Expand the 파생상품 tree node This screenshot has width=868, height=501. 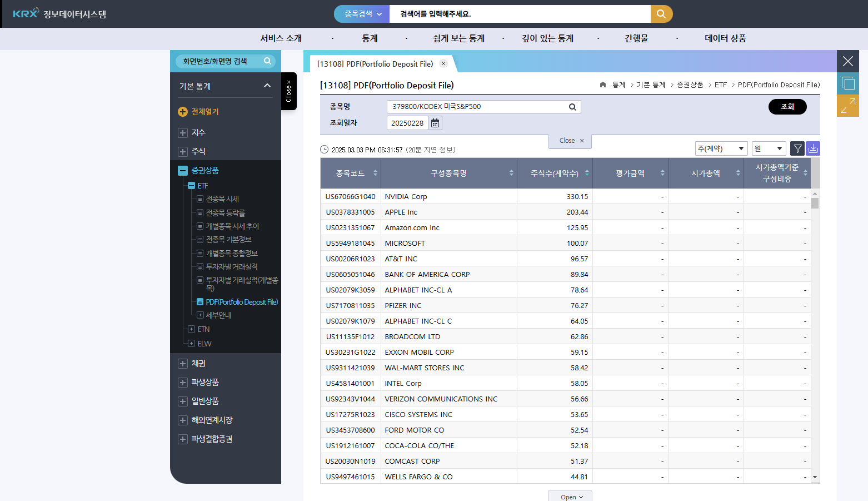[x=183, y=383]
